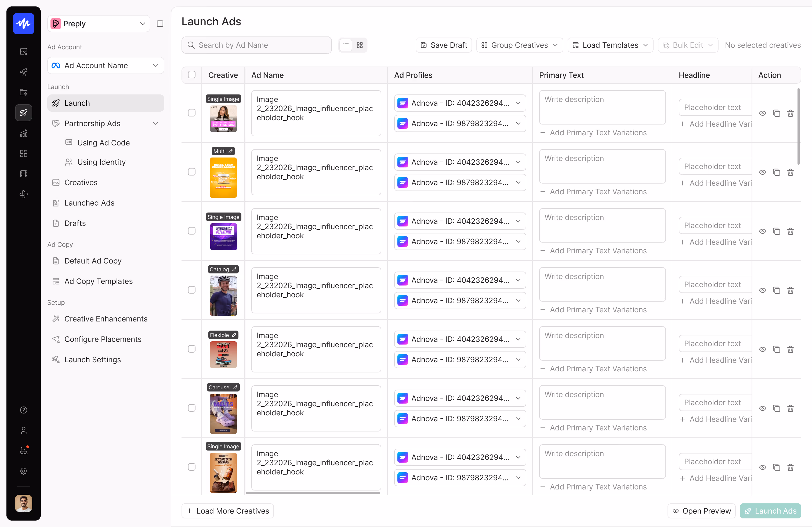Edit the Multi creative badge pencil
The height and width of the screenshot is (527, 812).
[231, 151]
